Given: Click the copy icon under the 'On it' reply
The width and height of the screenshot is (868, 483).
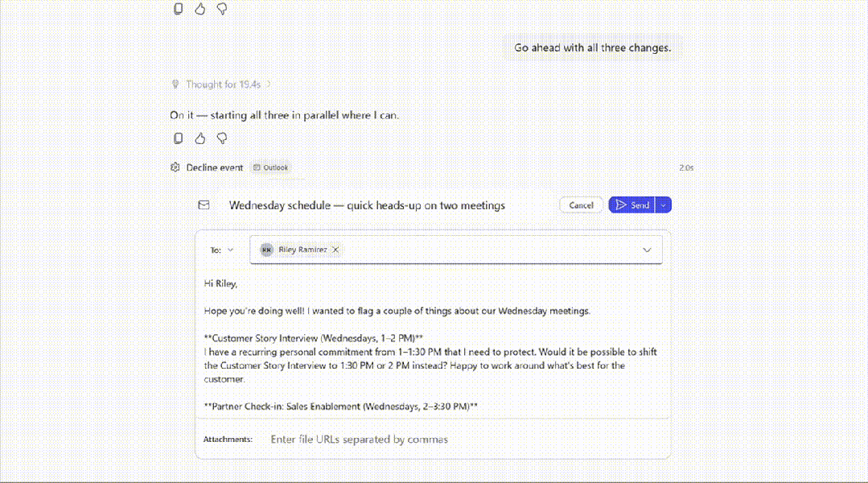Looking at the screenshot, I should point(179,138).
